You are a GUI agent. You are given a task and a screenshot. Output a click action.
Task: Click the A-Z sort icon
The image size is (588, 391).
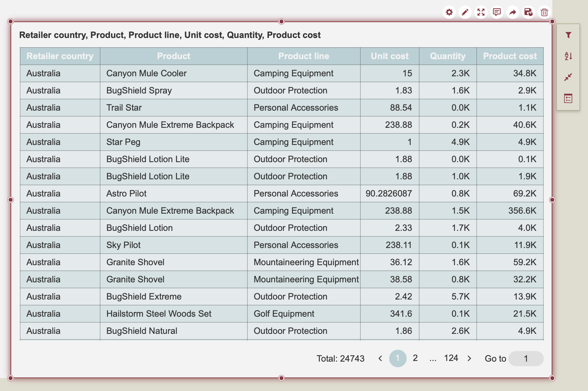point(568,56)
